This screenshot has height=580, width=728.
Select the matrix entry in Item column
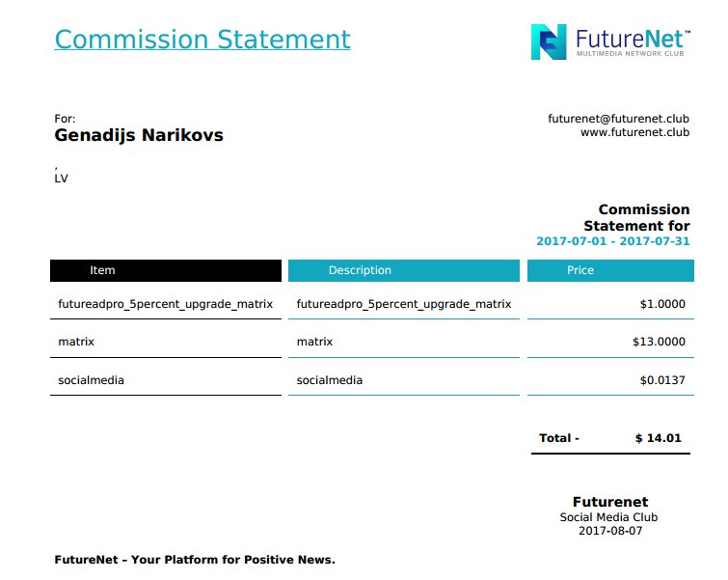tap(76, 342)
